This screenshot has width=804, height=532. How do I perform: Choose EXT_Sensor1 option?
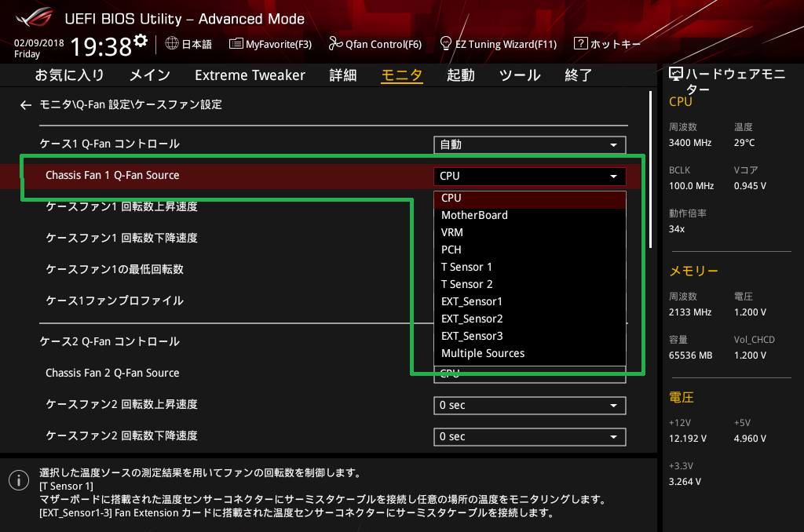pyautogui.click(x=530, y=302)
